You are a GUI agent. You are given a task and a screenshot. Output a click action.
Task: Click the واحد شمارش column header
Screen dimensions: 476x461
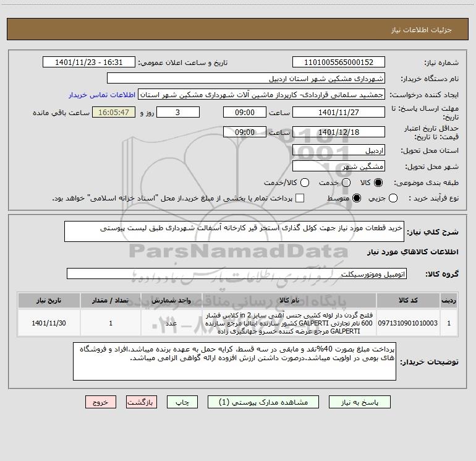pyautogui.click(x=171, y=300)
